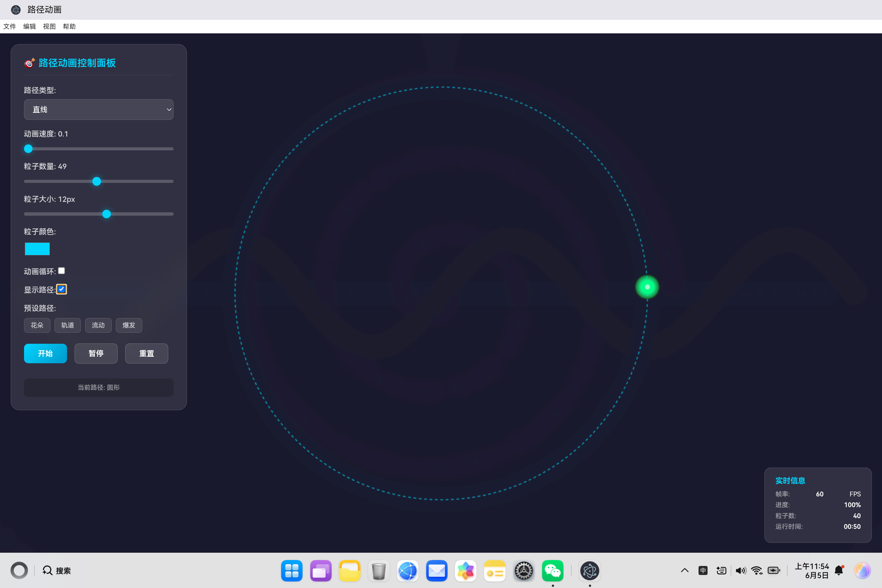The height and width of the screenshot is (588, 882).
Task: Click the 粒子数 value 40
Action: (x=857, y=516)
